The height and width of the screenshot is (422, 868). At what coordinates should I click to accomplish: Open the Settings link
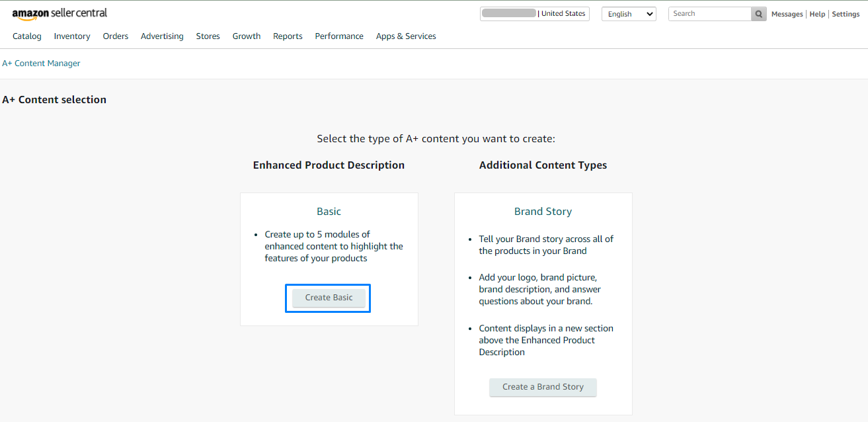[x=846, y=14]
